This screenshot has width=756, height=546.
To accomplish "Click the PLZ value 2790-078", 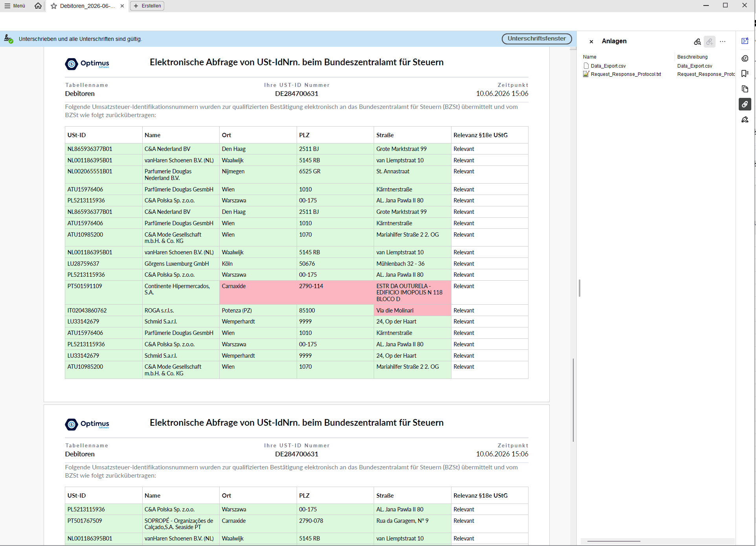I will tap(335, 524).
